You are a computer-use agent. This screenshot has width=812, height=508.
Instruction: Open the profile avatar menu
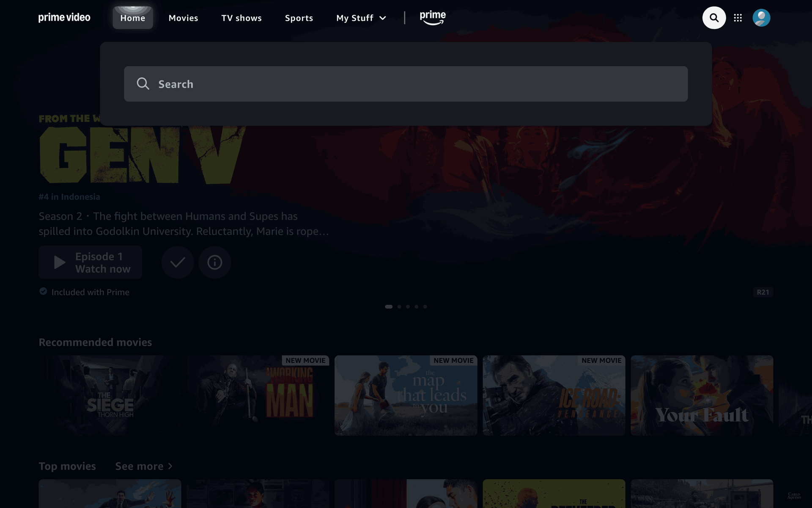(x=761, y=18)
